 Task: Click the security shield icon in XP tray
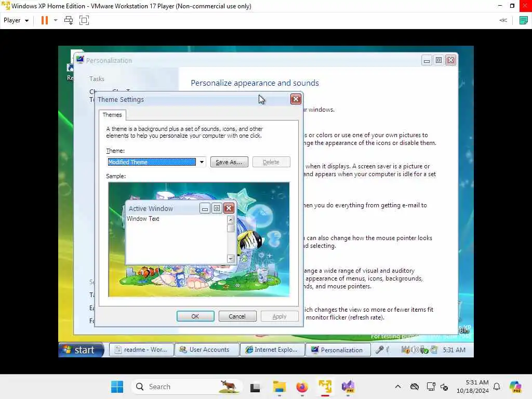405,350
